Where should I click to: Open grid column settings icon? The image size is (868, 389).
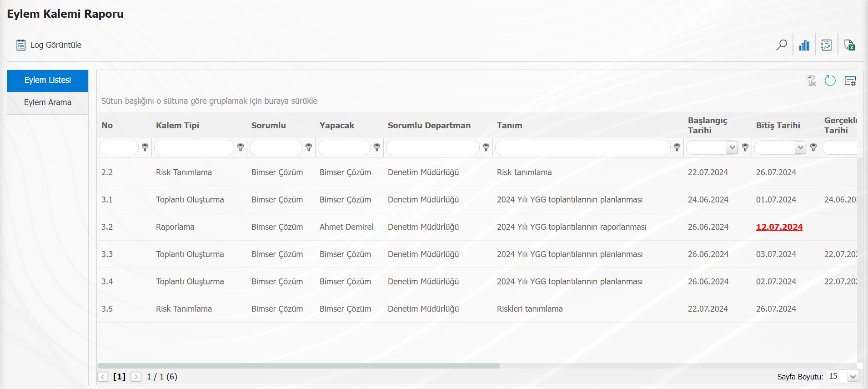(850, 81)
